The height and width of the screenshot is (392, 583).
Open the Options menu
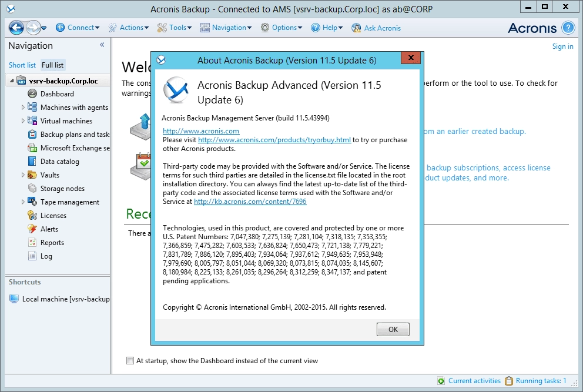coord(282,28)
